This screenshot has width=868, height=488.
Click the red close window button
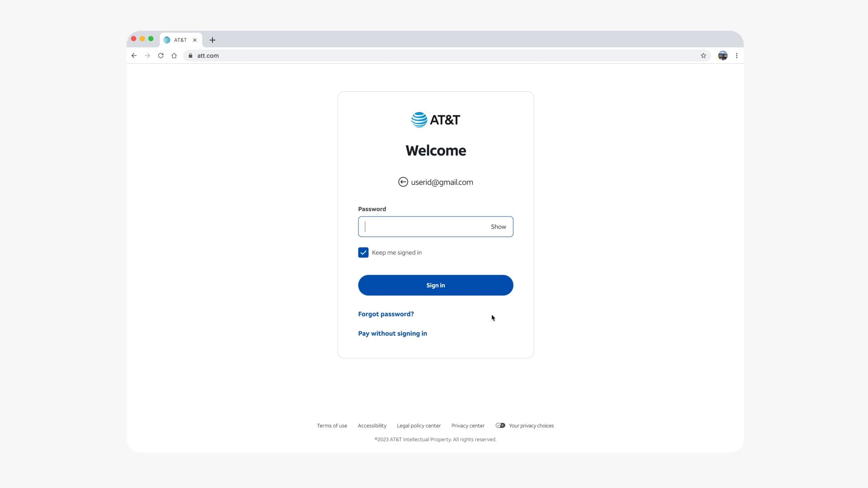pos(134,39)
